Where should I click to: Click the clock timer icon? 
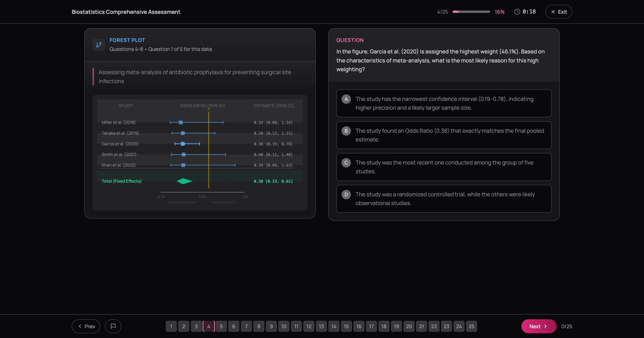coord(517,12)
